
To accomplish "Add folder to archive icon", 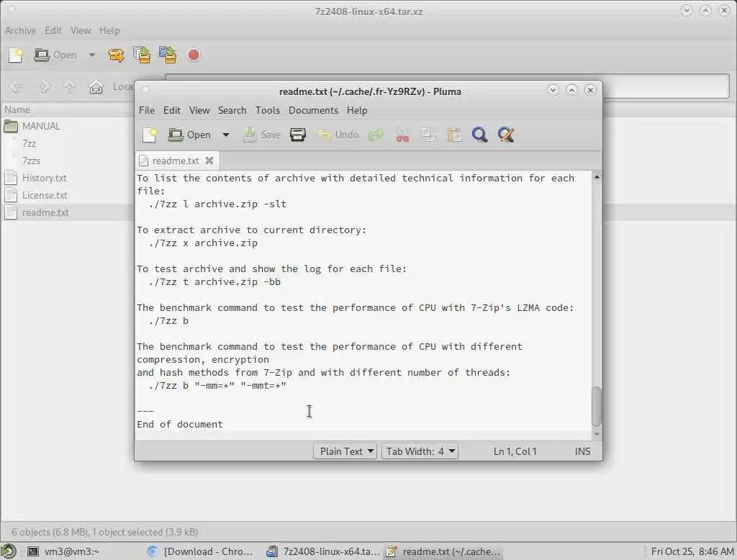I will click(x=168, y=55).
